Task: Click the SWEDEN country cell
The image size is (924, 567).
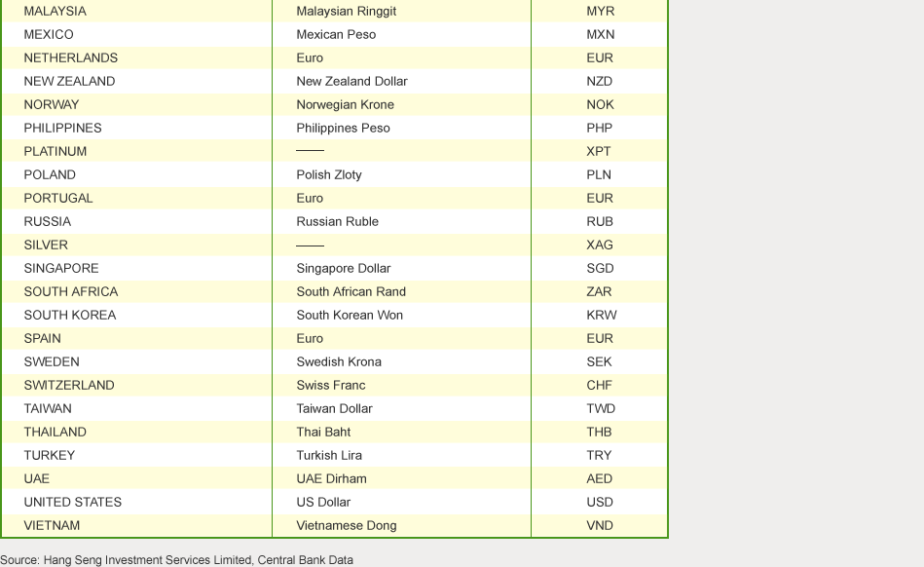Action: click(x=52, y=361)
